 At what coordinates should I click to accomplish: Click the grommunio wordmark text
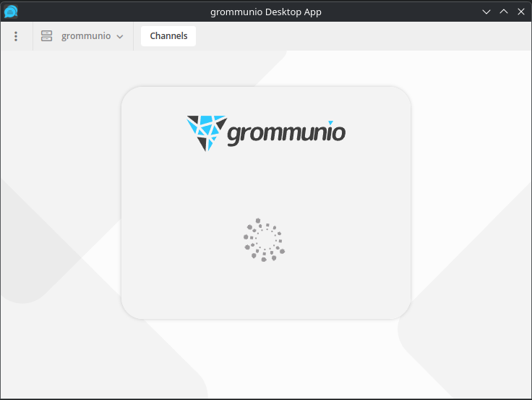pos(286,133)
